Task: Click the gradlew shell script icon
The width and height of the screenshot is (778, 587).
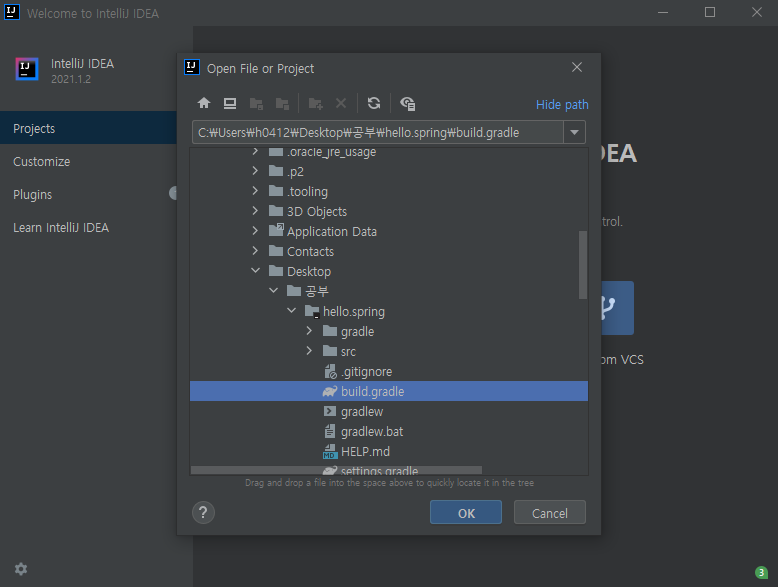Action: click(x=329, y=411)
